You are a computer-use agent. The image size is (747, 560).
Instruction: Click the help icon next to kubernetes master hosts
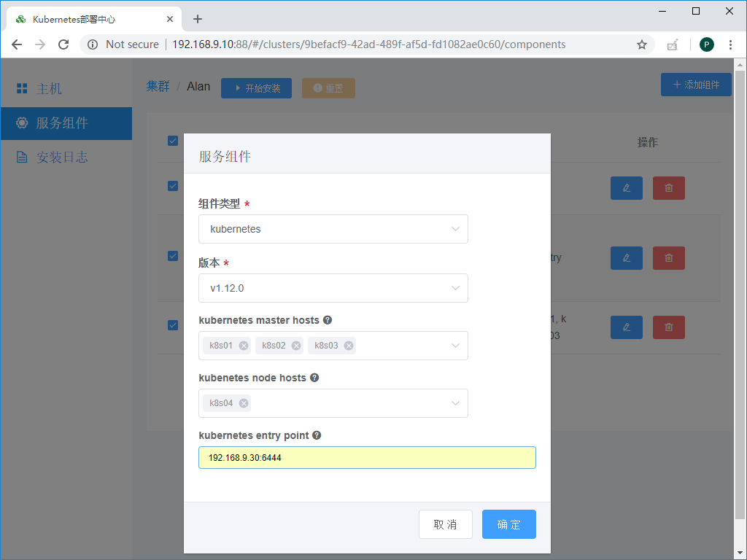pos(327,319)
